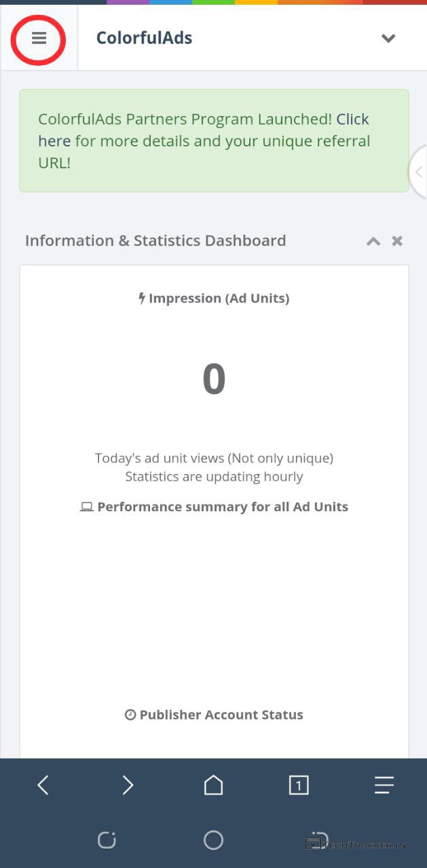Go forward using the browser's forward arrow
This screenshot has width=427, height=868.
128,785
